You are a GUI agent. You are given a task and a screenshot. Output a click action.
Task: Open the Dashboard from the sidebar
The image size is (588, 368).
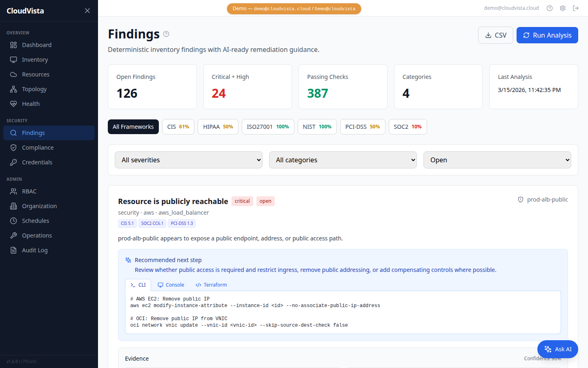pyautogui.click(x=36, y=45)
